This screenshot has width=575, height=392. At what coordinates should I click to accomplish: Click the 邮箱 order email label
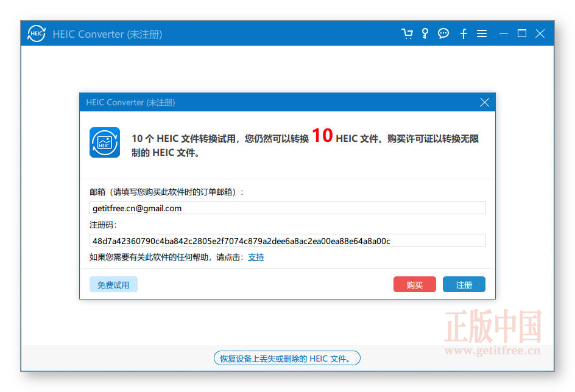coord(167,192)
